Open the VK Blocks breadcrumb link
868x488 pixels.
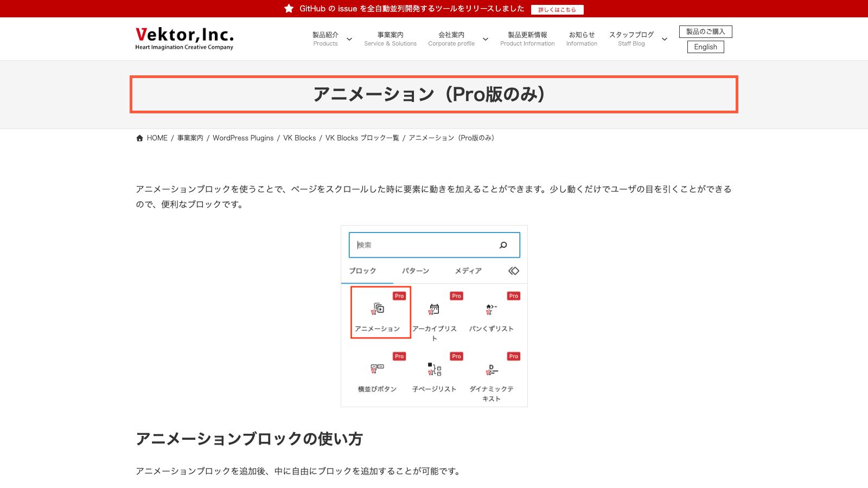(x=299, y=138)
